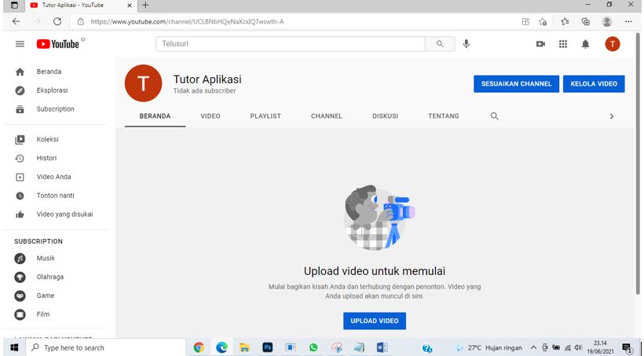Open Eksplorasi from the sidebar

(x=52, y=90)
